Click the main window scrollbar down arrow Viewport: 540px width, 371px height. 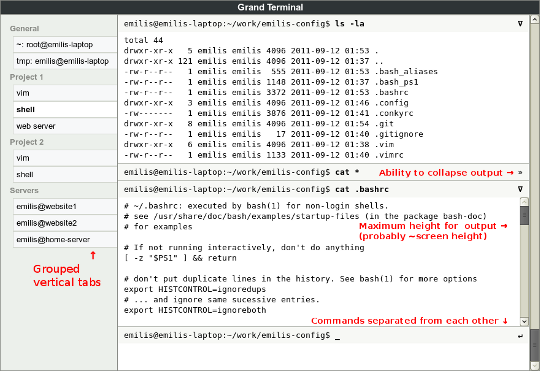[535, 365]
